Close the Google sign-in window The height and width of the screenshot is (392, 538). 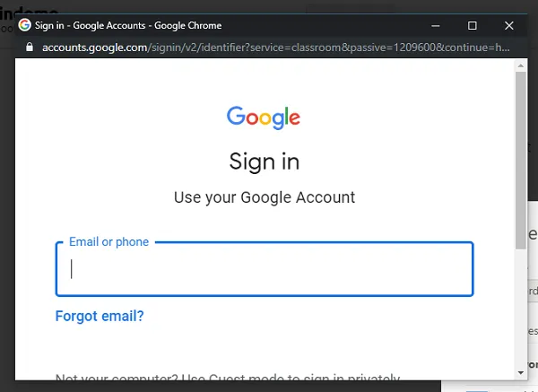508,25
